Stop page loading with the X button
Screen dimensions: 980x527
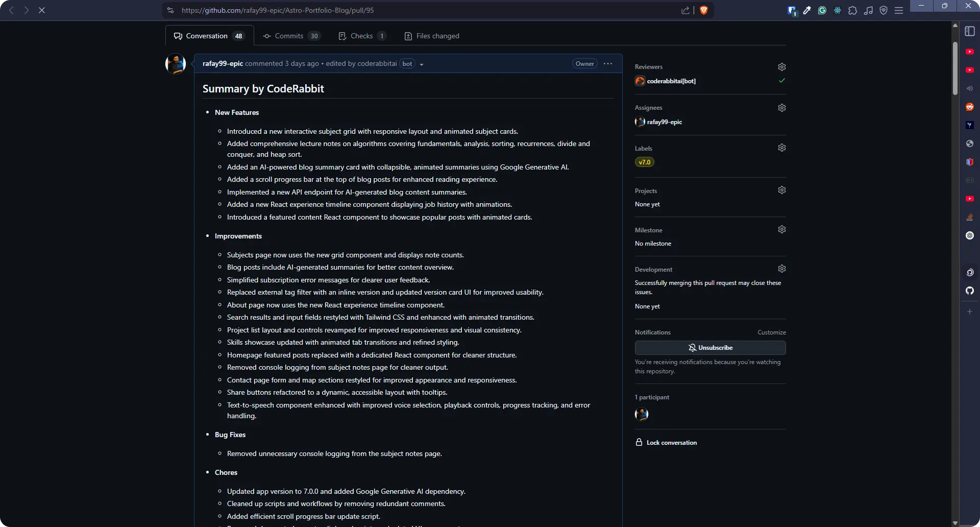click(x=42, y=10)
